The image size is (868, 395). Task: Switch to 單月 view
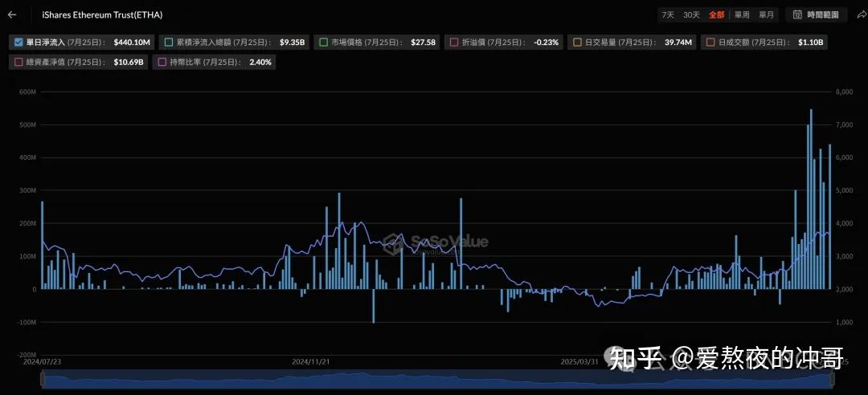point(766,15)
